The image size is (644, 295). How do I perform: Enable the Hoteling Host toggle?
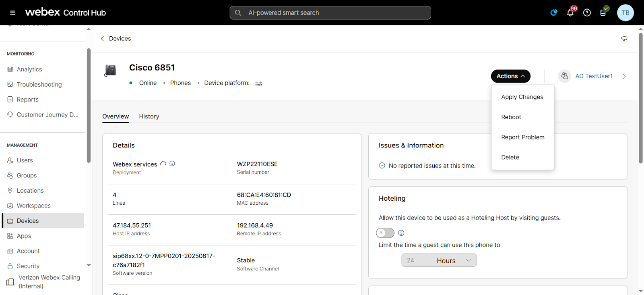(385, 233)
